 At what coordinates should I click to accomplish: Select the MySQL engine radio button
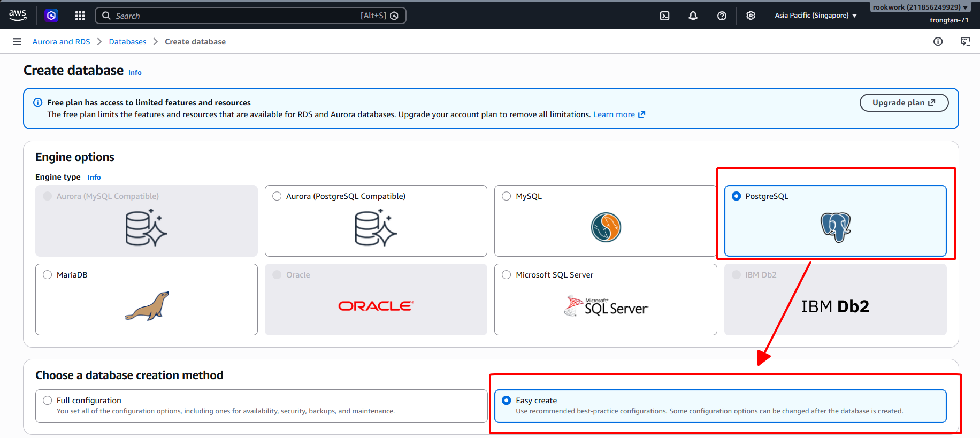(x=507, y=196)
